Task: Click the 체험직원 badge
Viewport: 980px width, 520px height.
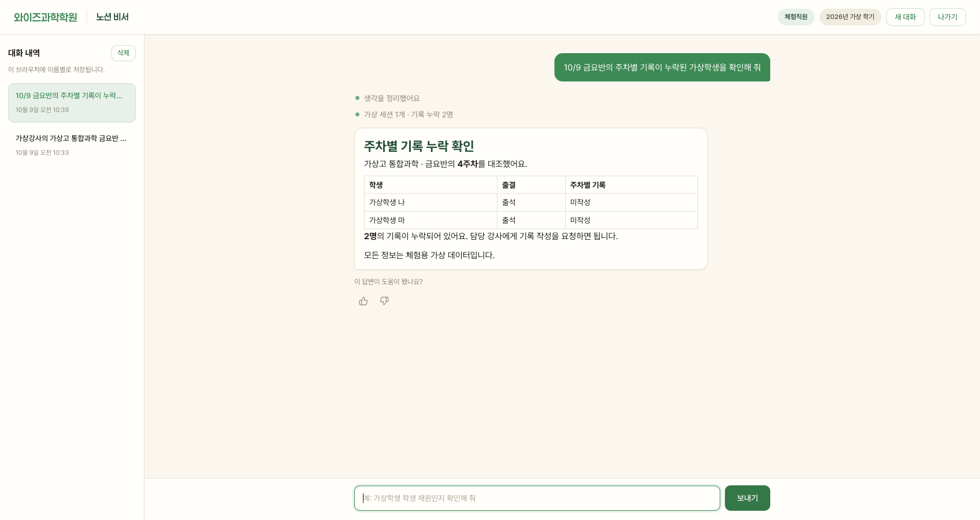Action: coord(796,17)
